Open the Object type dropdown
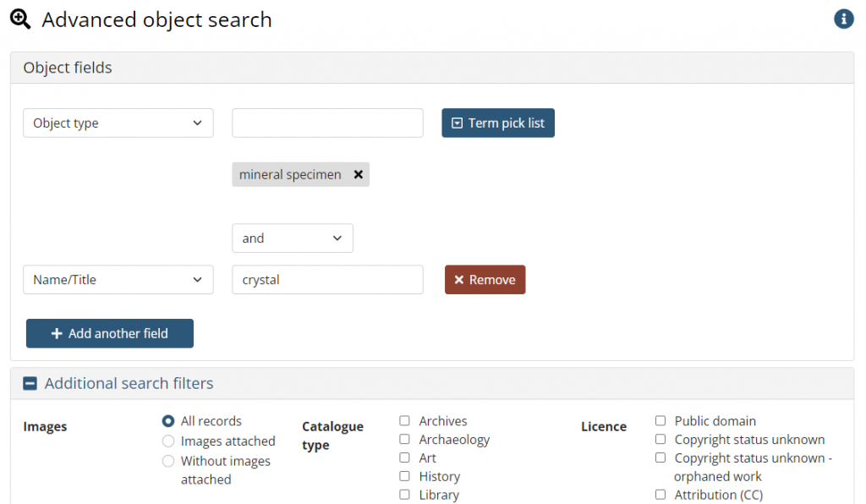This screenshot has width=866, height=504. pyautogui.click(x=118, y=123)
